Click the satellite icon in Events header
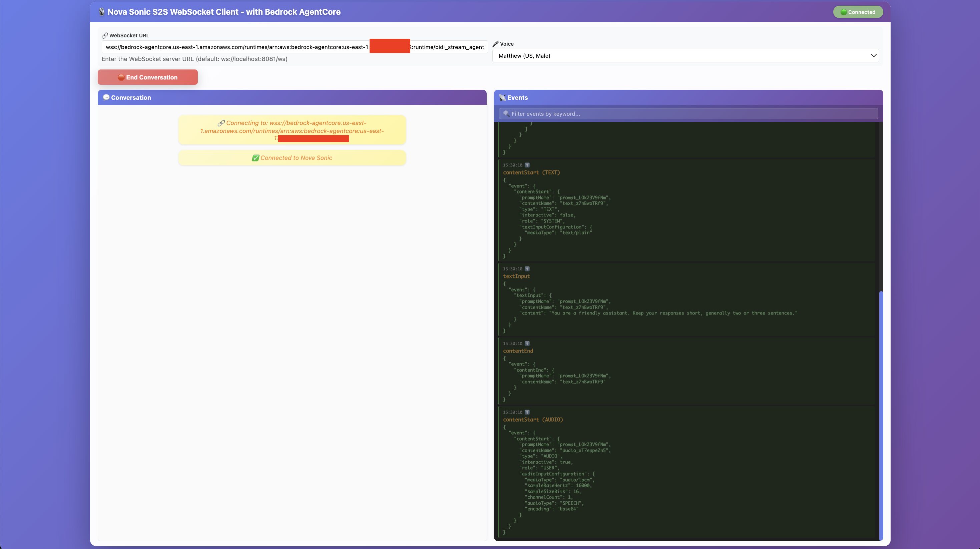The image size is (980, 549). pos(503,97)
